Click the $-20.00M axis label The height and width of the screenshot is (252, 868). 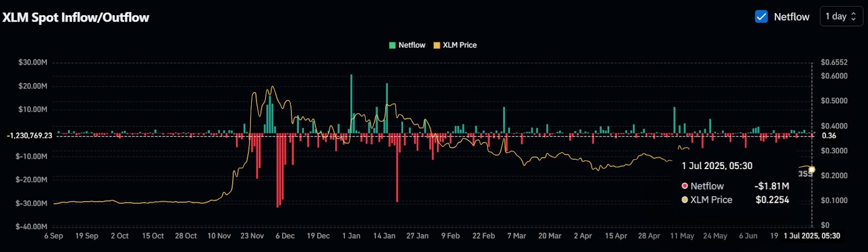tap(31, 180)
